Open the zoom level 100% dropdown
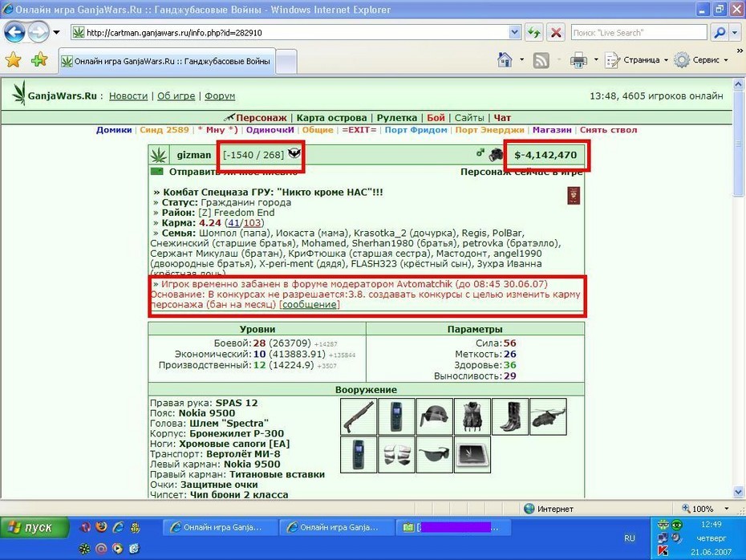This screenshot has width=746, height=560. [x=706, y=509]
